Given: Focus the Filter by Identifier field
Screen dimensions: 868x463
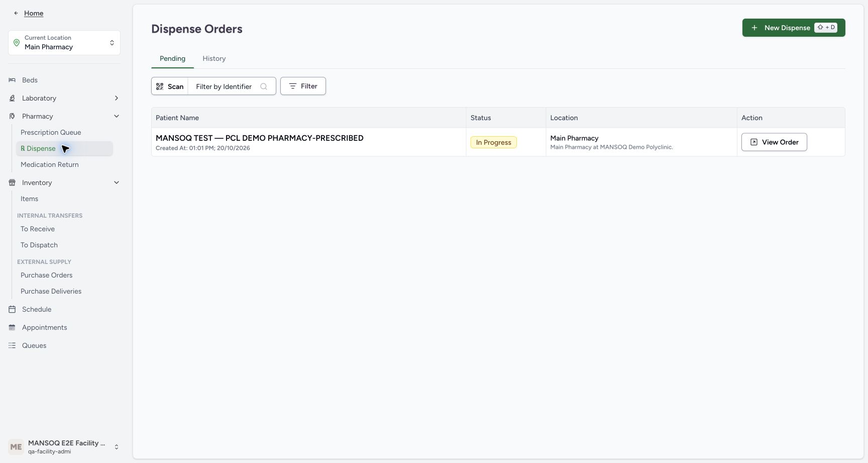Looking at the screenshot, I should (232, 86).
